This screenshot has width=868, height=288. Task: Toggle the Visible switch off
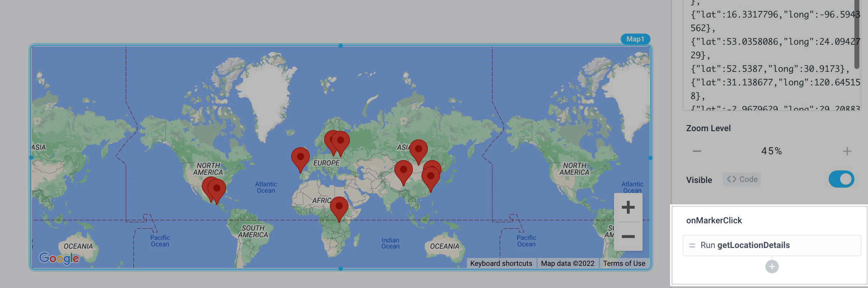click(841, 179)
